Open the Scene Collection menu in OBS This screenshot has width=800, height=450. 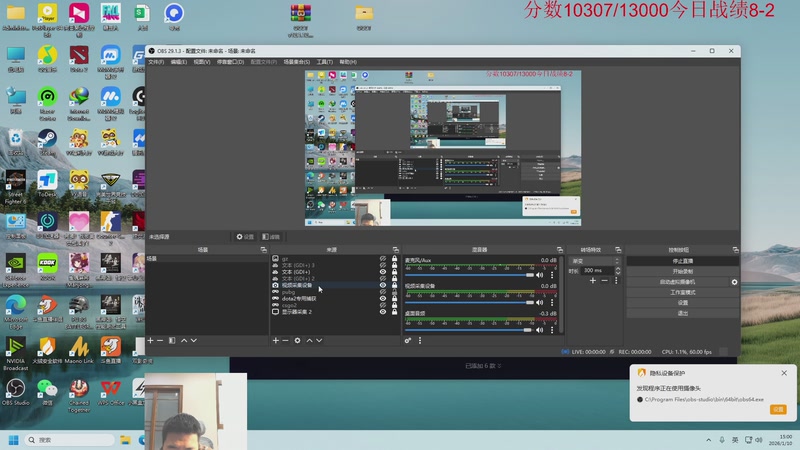tap(296, 62)
